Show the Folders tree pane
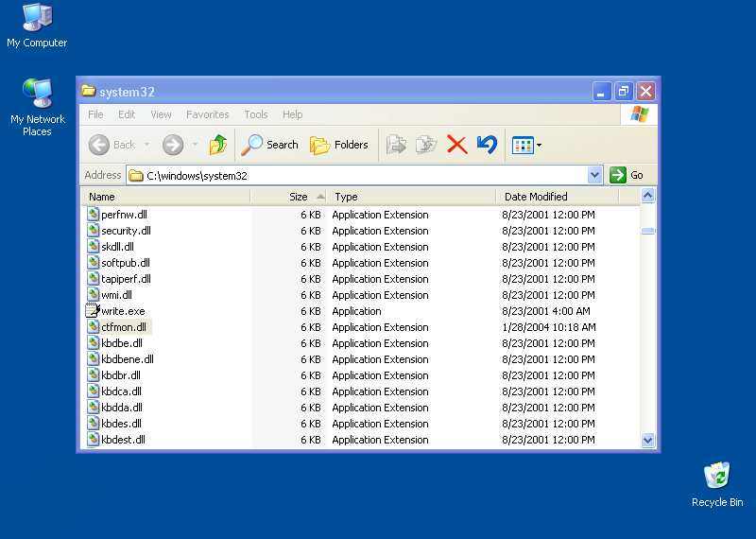This screenshot has width=756, height=539. (338, 145)
